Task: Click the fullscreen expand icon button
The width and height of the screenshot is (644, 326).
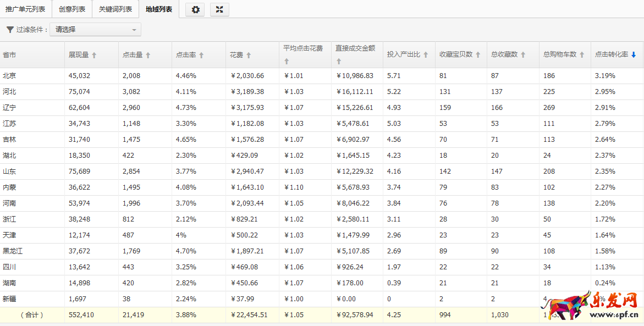Action: pyautogui.click(x=219, y=9)
